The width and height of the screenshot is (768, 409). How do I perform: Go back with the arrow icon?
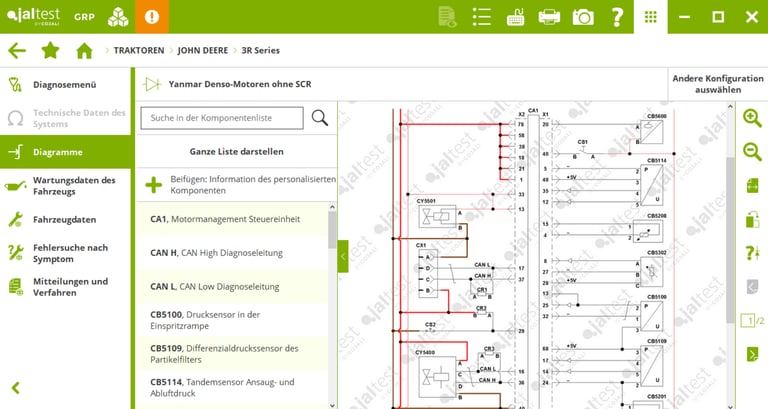[x=17, y=50]
